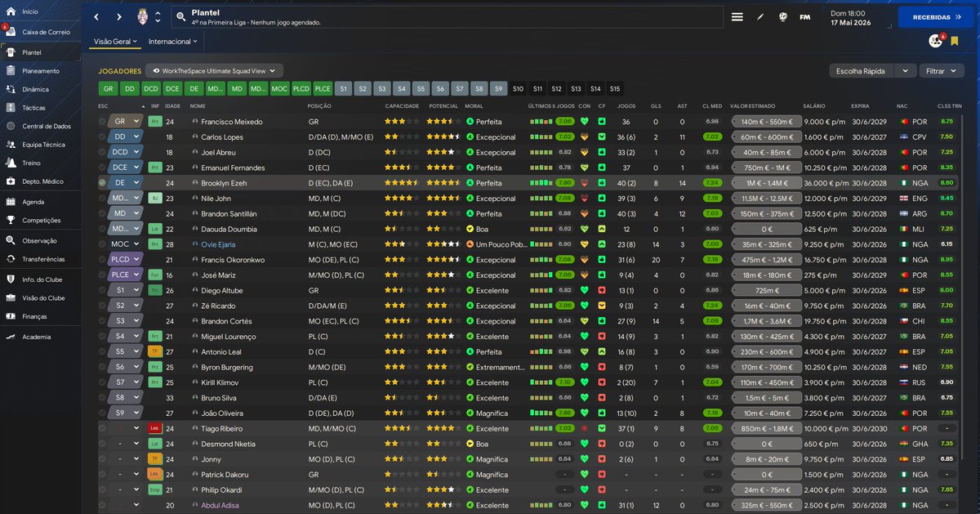Tick selection circle for Joel Abreu

[102, 152]
